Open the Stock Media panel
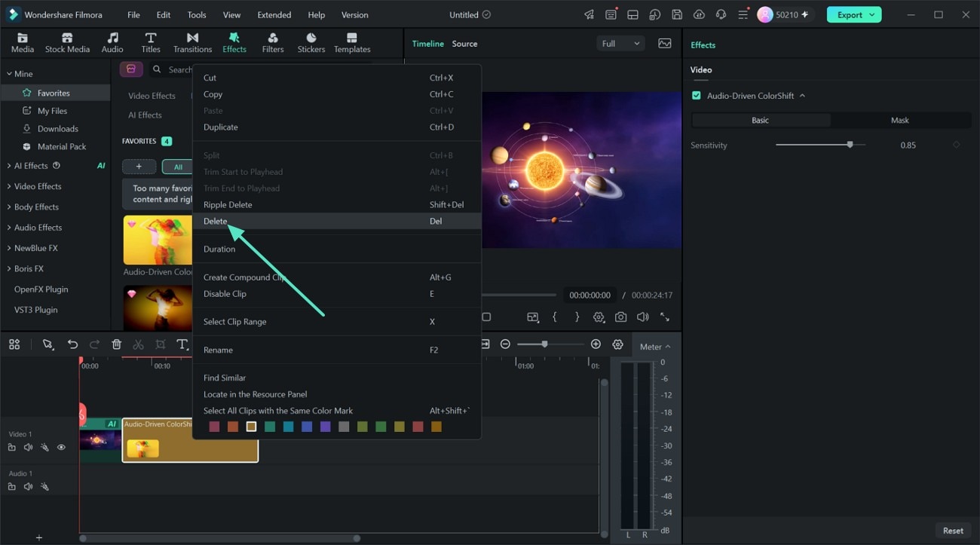 (x=67, y=43)
